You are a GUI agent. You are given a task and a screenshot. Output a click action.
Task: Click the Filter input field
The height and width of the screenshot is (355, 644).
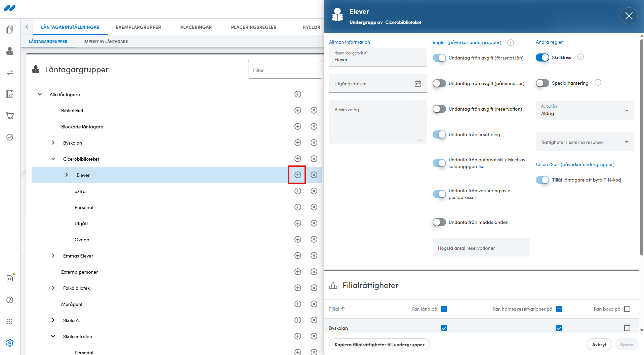point(285,69)
